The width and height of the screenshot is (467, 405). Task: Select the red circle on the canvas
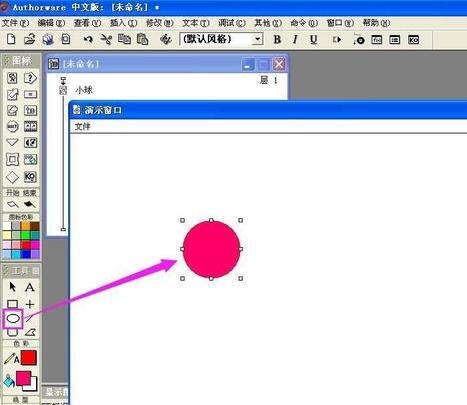(x=211, y=249)
